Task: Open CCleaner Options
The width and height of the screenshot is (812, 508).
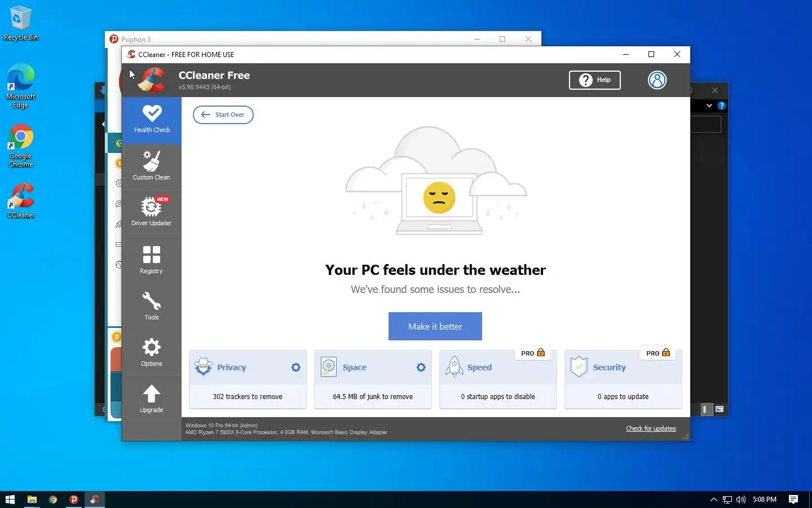Action: (152, 352)
